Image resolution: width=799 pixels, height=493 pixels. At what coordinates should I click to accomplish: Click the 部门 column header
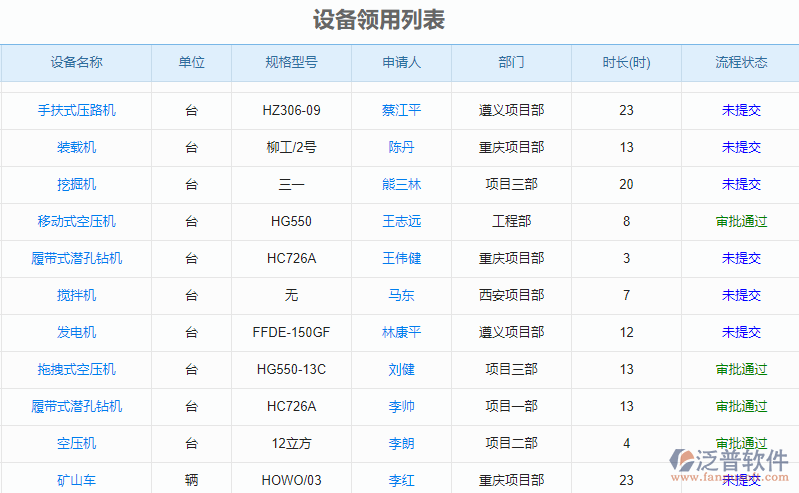512,62
